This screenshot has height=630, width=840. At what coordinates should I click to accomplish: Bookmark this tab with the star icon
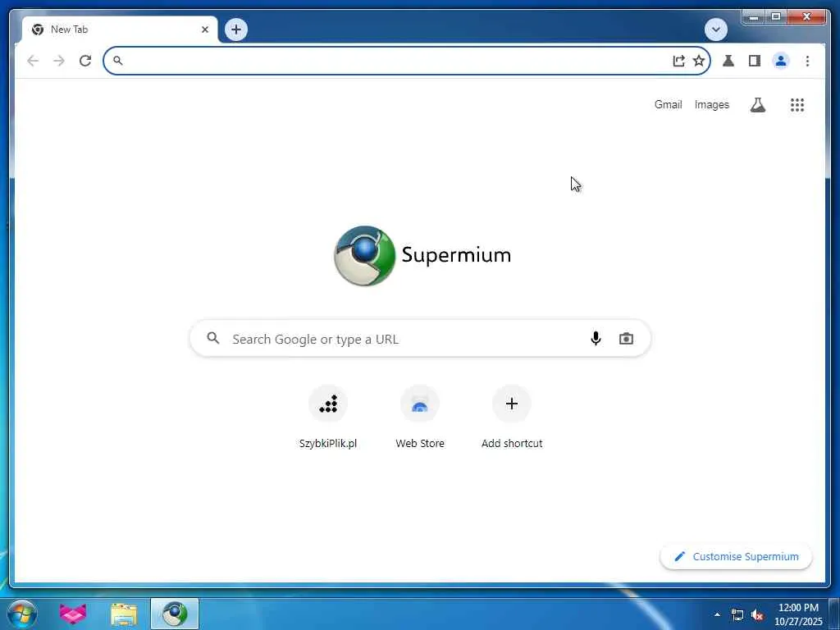click(x=699, y=61)
